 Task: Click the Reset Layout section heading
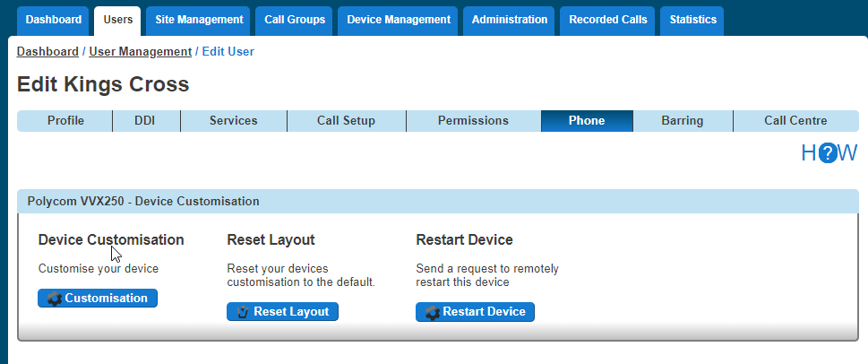(271, 240)
